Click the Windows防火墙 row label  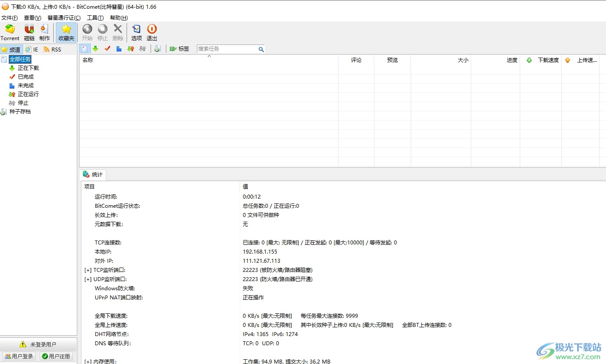114,288
